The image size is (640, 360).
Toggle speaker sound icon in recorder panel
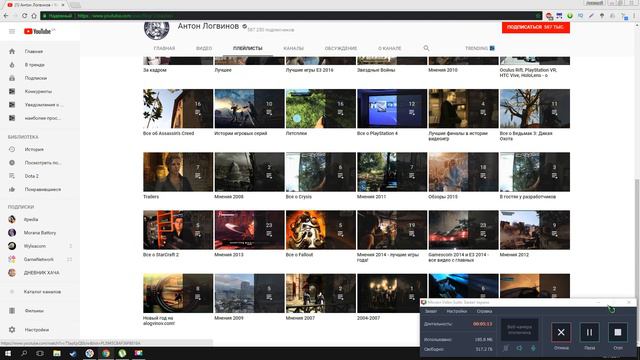tap(519, 348)
